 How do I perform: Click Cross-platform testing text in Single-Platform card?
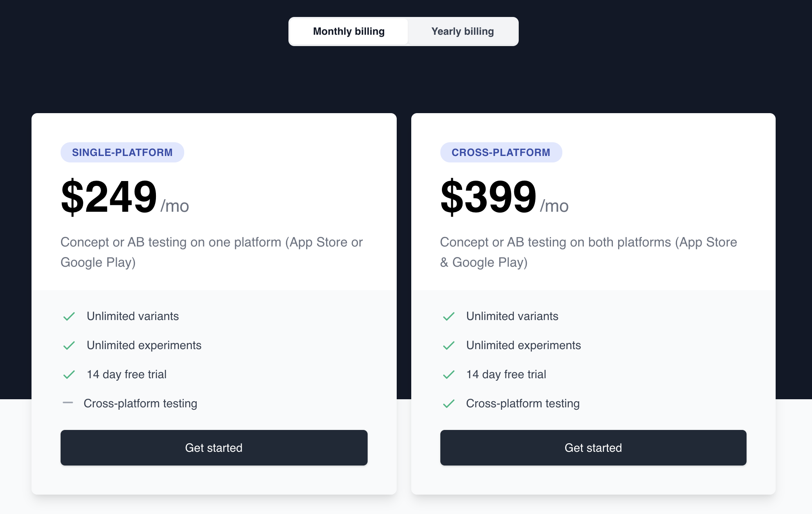[141, 404]
